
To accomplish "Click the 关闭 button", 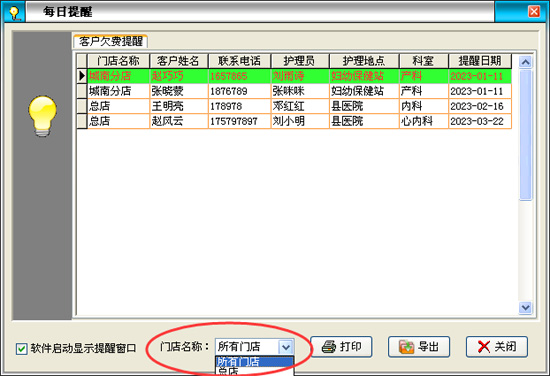I will (497, 347).
